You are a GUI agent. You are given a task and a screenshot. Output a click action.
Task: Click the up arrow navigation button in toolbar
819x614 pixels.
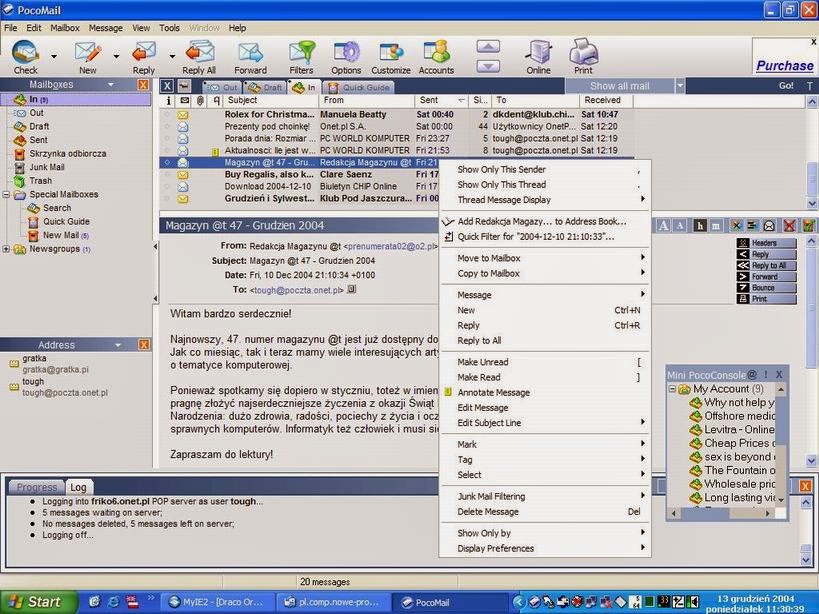tap(488, 47)
